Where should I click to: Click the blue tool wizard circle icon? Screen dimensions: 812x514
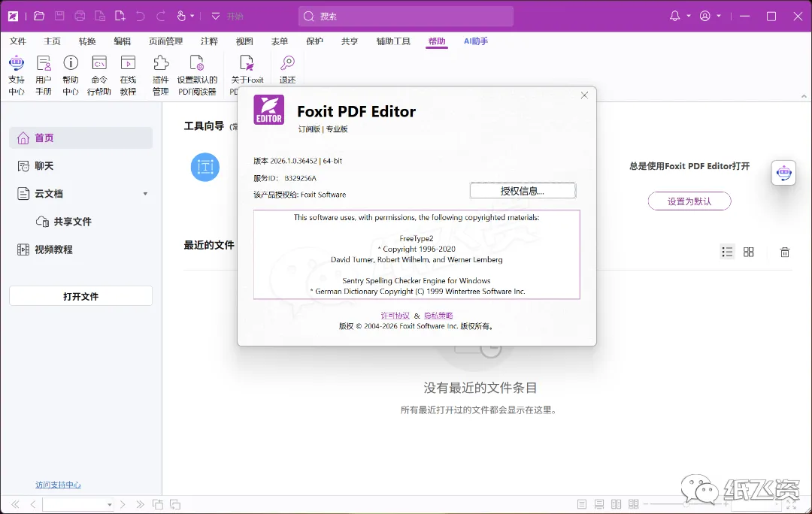205,167
